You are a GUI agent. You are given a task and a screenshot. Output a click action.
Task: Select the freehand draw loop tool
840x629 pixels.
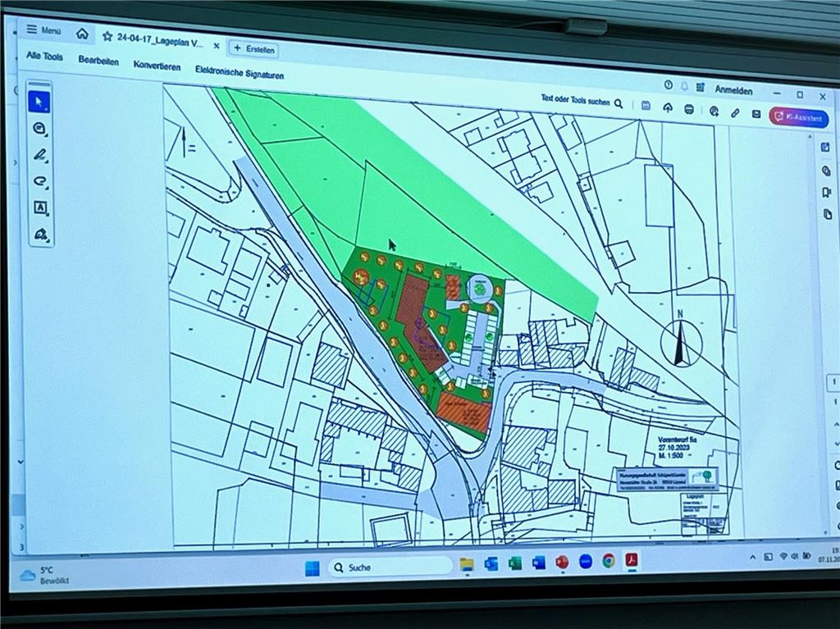coord(40,181)
